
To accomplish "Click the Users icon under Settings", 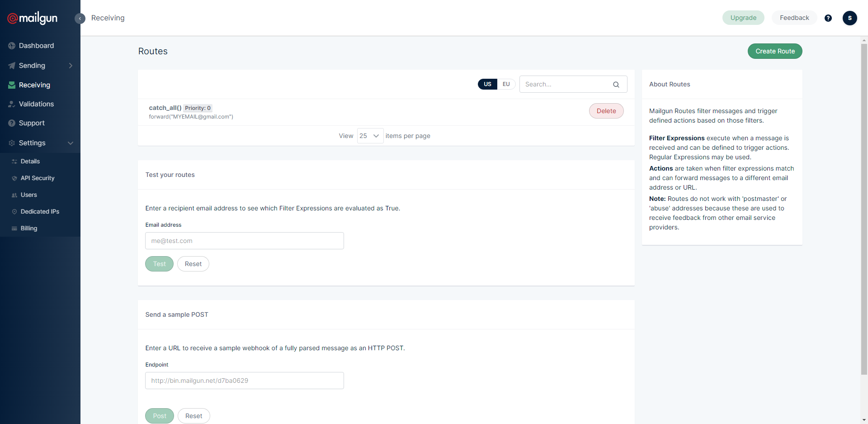I will click(14, 195).
